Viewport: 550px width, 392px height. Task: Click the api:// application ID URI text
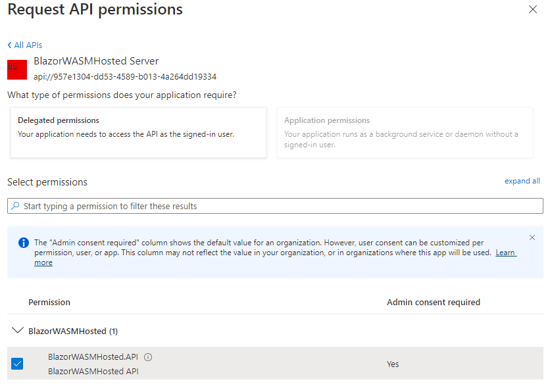pyautogui.click(x=125, y=76)
